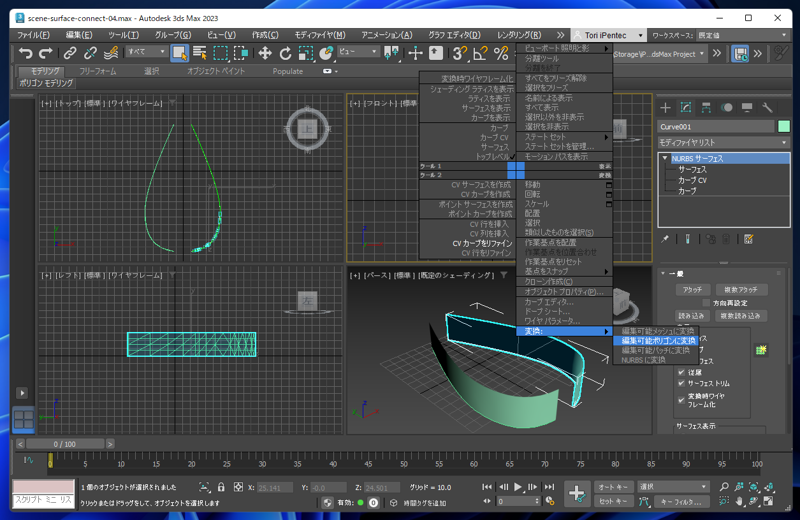Click Configure Modifier Sets icon
This screenshot has height=520, width=800.
pos(748,239)
